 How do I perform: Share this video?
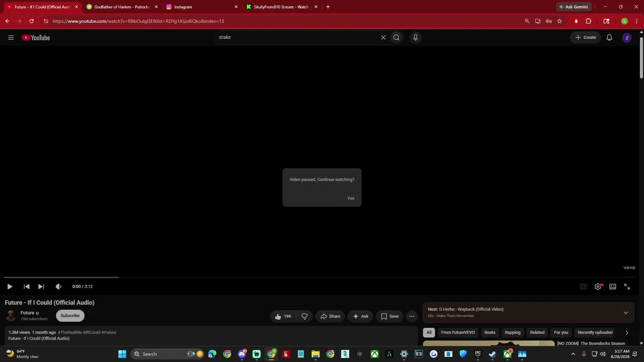(330, 316)
